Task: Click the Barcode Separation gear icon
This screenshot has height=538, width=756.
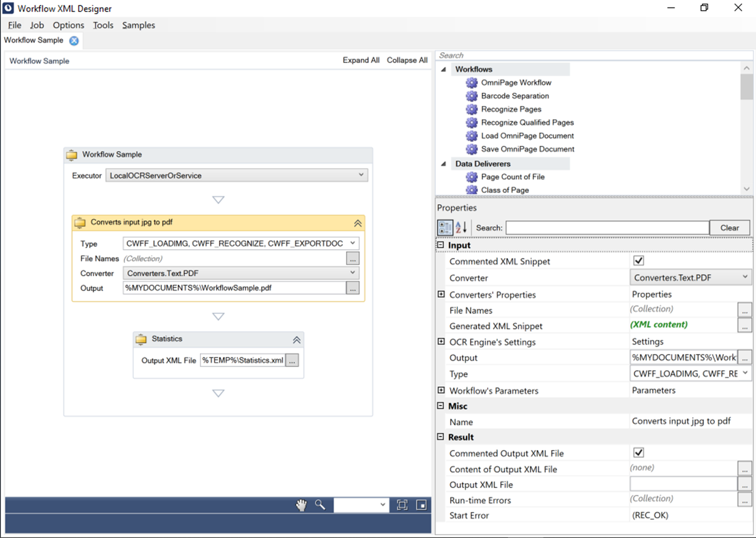Action: coord(471,96)
